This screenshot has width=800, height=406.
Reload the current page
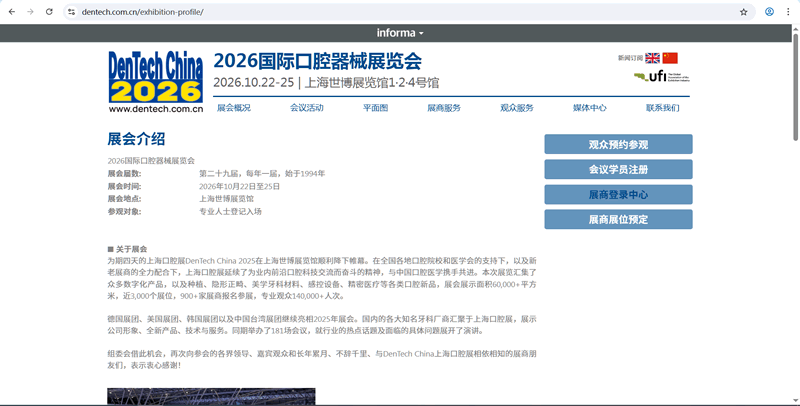tap(49, 12)
